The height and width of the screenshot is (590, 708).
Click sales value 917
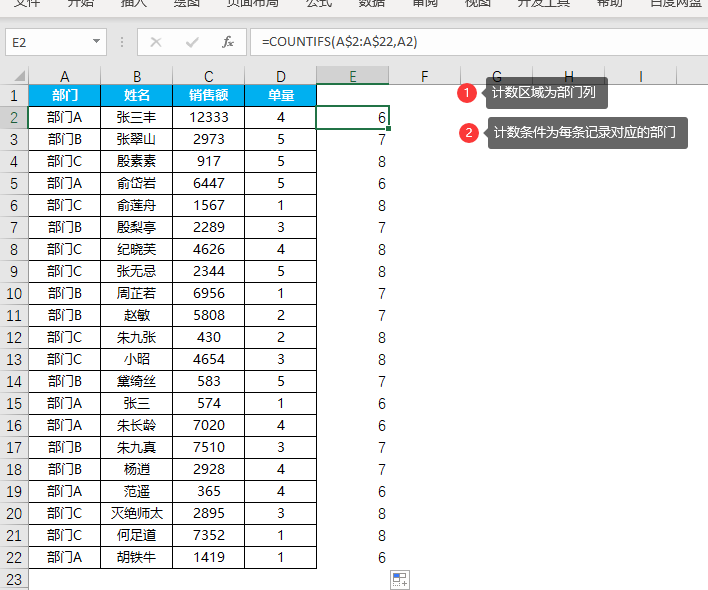pos(209,161)
